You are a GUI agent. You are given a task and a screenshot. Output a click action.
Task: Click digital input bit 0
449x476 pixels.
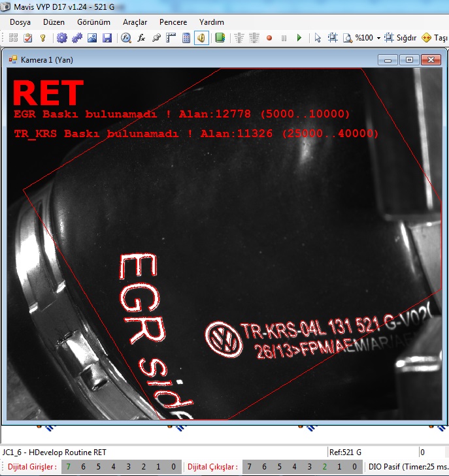[173, 467]
